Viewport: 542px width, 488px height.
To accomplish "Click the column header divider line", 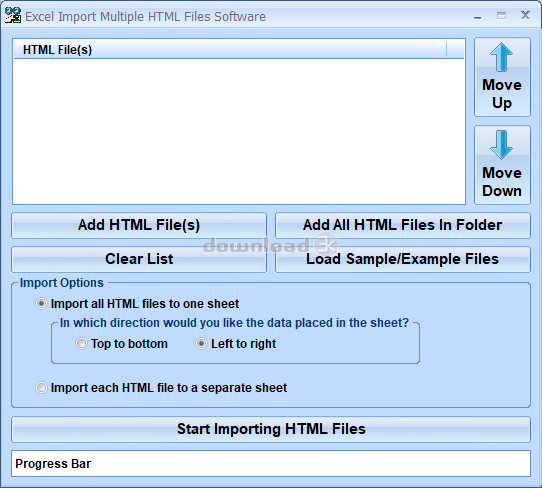I will click(x=447, y=49).
